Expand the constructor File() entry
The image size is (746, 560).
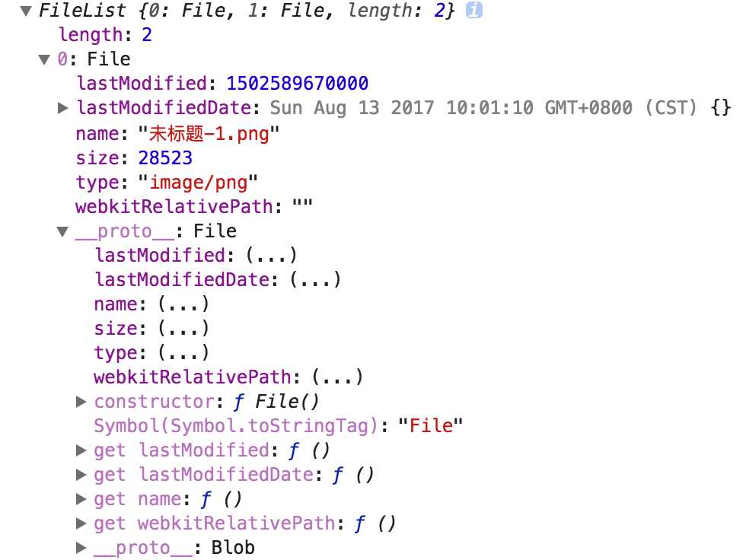coord(82,401)
